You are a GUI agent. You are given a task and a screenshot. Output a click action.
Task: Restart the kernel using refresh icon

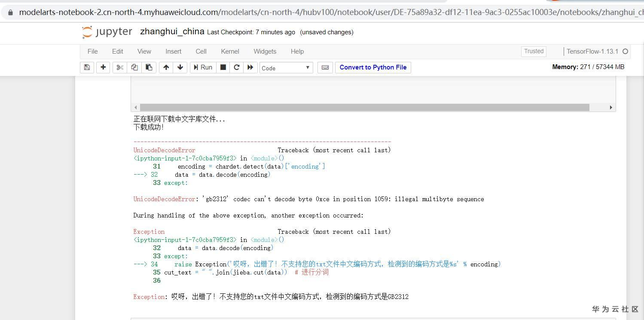pos(237,67)
